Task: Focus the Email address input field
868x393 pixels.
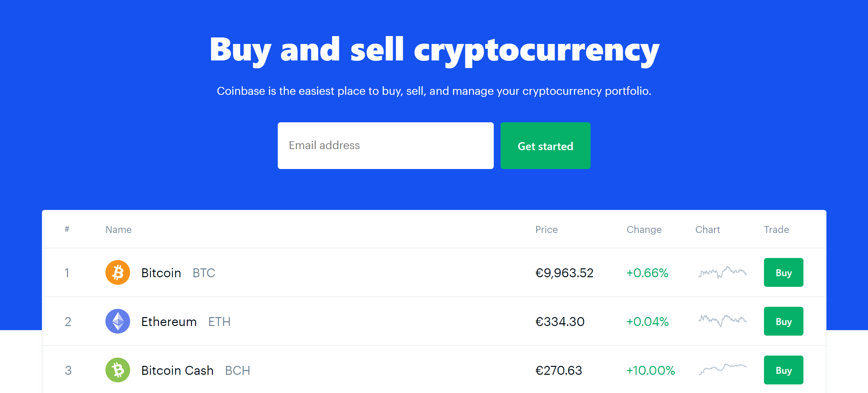Action: point(385,146)
